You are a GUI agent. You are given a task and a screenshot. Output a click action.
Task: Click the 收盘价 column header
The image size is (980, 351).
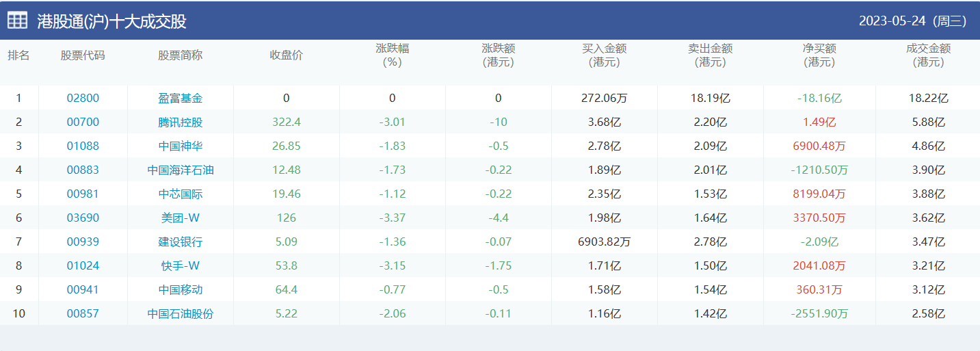(x=286, y=55)
